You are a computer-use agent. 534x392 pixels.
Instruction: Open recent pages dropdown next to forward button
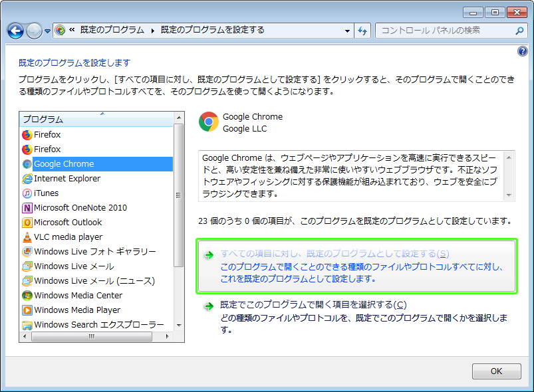(47, 31)
